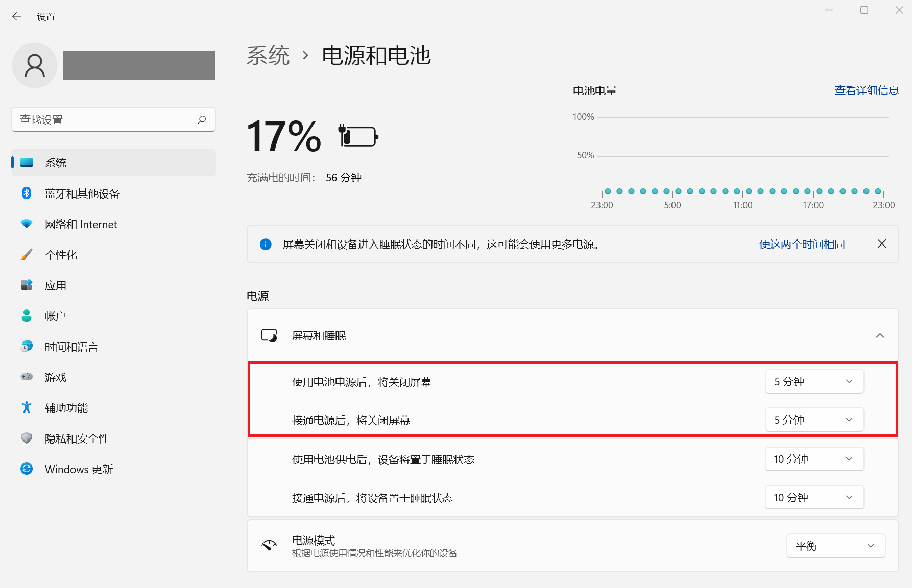This screenshot has height=588, width=912.
Task: Click the user profile avatar icon
Action: pyautogui.click(x=35, y=65)
